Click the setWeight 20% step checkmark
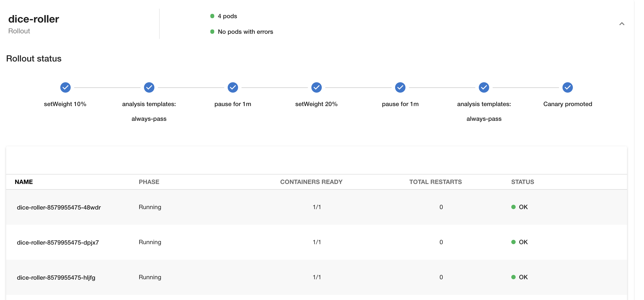Image resolution: width=644 pixels, height=300 pixels. 316,87
